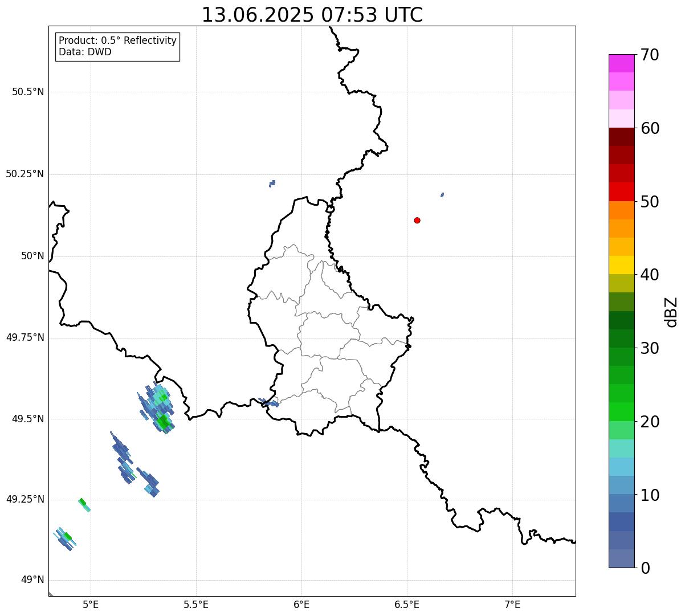The height and width of the screenshot is (616, 685).
Task: Click the 49.25°N latitude label
Action: tap(25, 499)
